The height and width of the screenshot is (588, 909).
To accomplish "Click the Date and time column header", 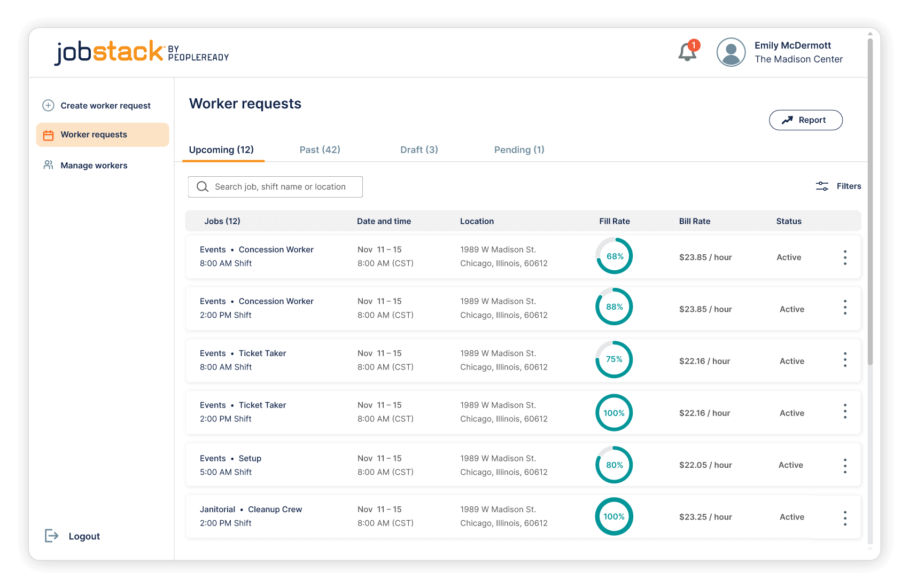I will [x=384, y=221].
